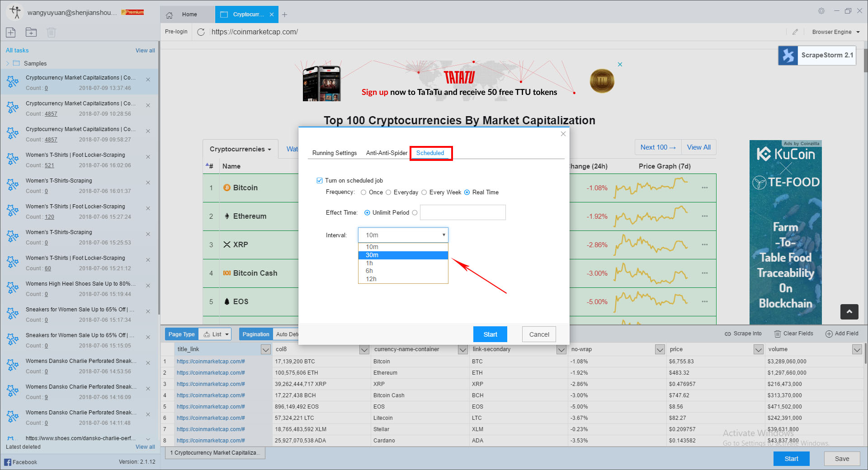
Task: Click the Pagination button
Action: pyautogui.click(x=255, y=334)
